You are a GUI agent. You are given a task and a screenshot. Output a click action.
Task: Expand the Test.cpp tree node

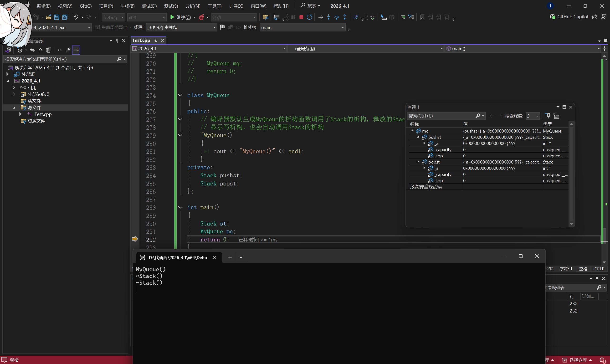point(20,114)
